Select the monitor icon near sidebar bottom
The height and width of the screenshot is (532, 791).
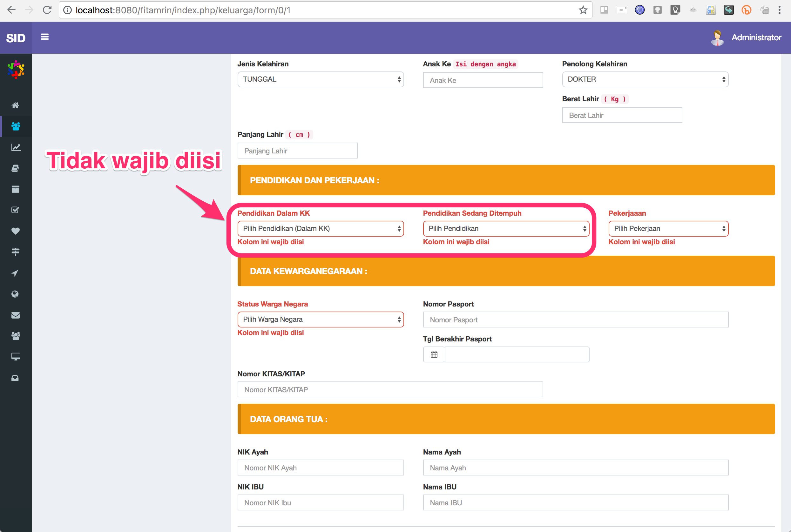[x=16, y=356]
